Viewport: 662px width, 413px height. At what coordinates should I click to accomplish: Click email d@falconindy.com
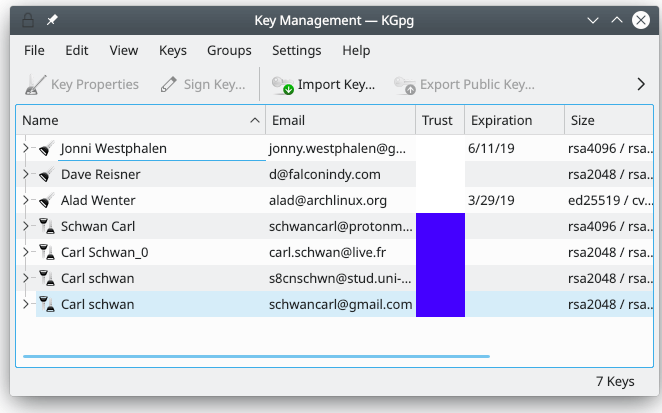(325, 174)
